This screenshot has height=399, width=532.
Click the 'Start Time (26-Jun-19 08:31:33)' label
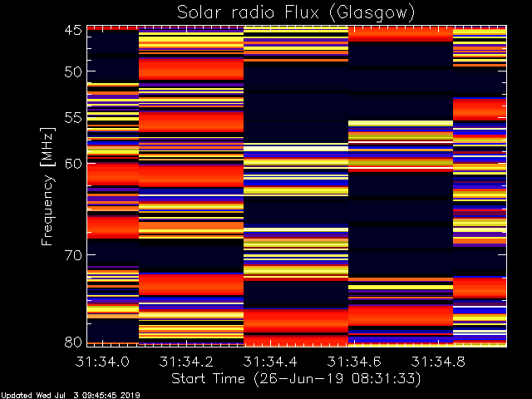[296, 379]
